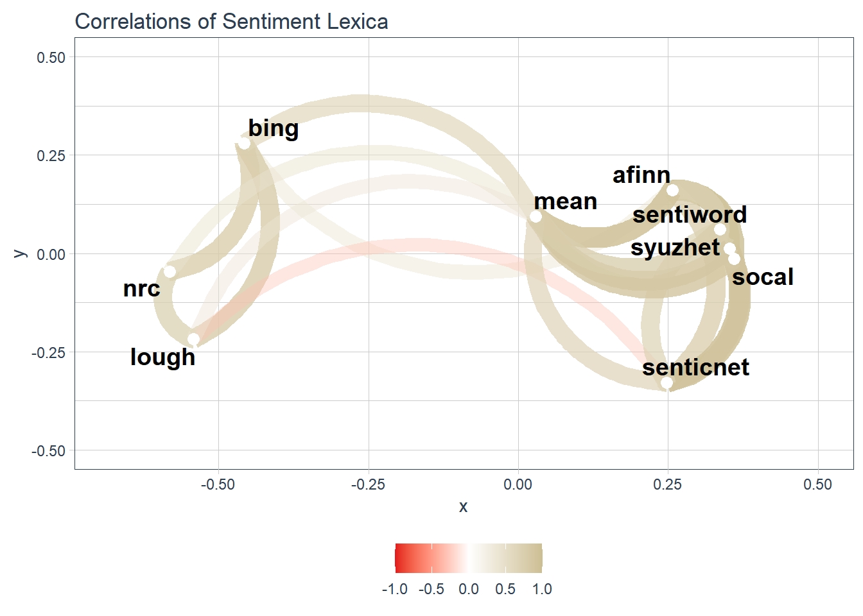
Task: Click the lough node point
Action: click(x=193, y=339)
